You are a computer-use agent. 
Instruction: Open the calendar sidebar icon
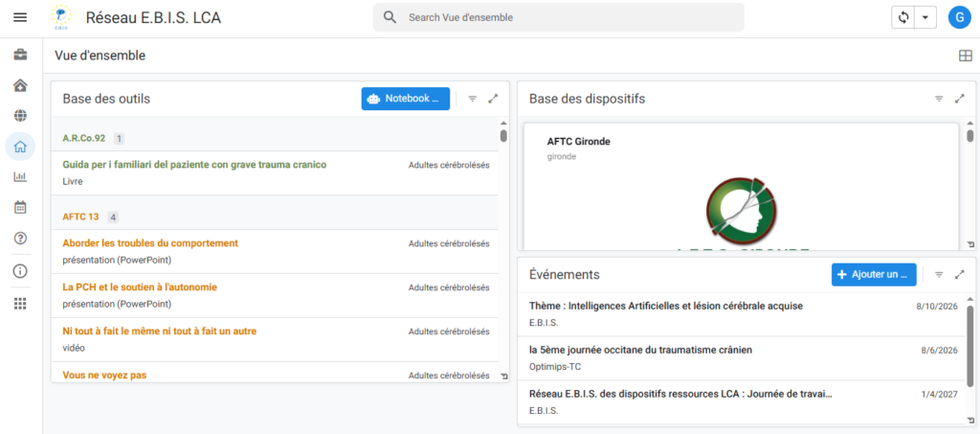pyautogui.click(x=20, y=207)
